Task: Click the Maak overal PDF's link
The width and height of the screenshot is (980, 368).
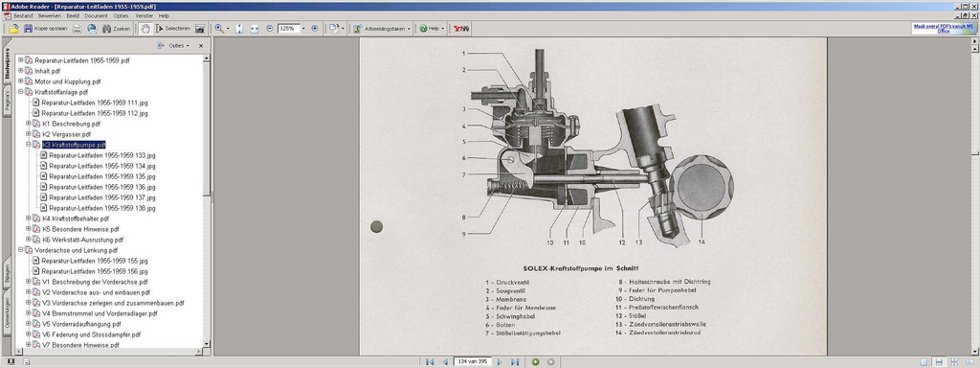Action: pos(944,29)
